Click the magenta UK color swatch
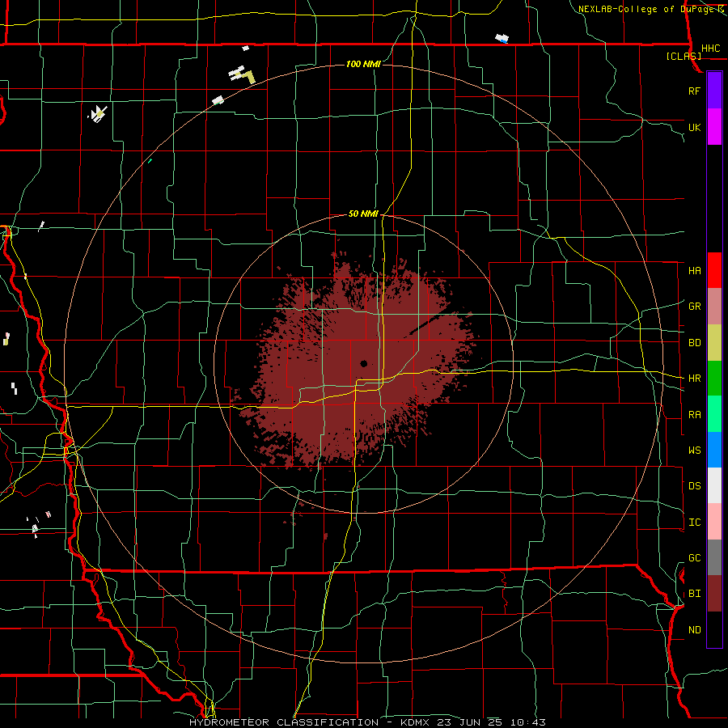The width and height of the screenshot is (728, 728). coord(714,127)
